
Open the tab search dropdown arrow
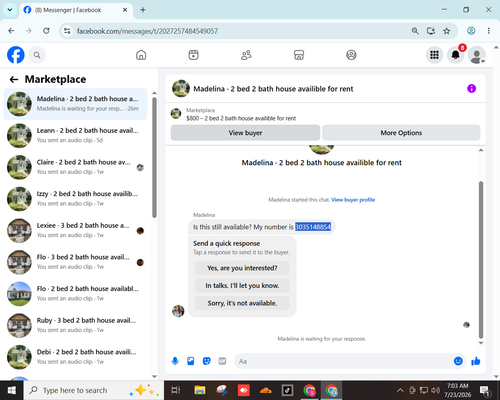click(x=10, y=10)
